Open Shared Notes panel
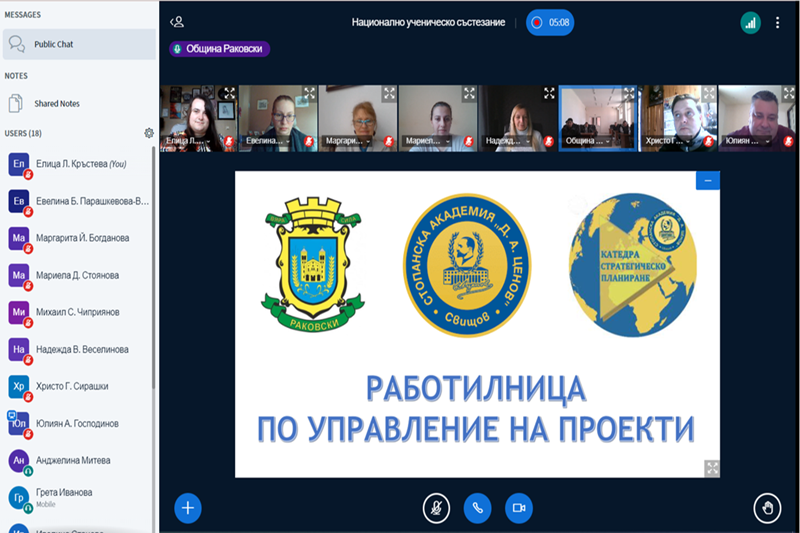The height and width of the screenshot is (533, 800). coord(79,104)
